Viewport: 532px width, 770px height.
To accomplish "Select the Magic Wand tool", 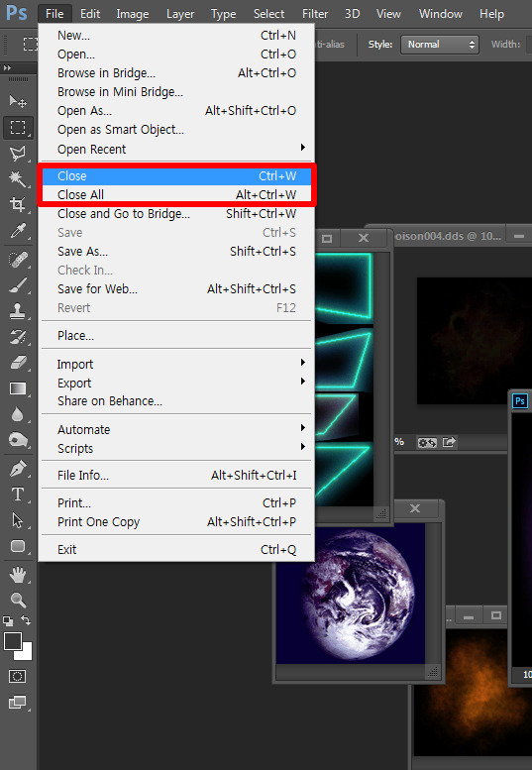I will [x=18, y=178].
